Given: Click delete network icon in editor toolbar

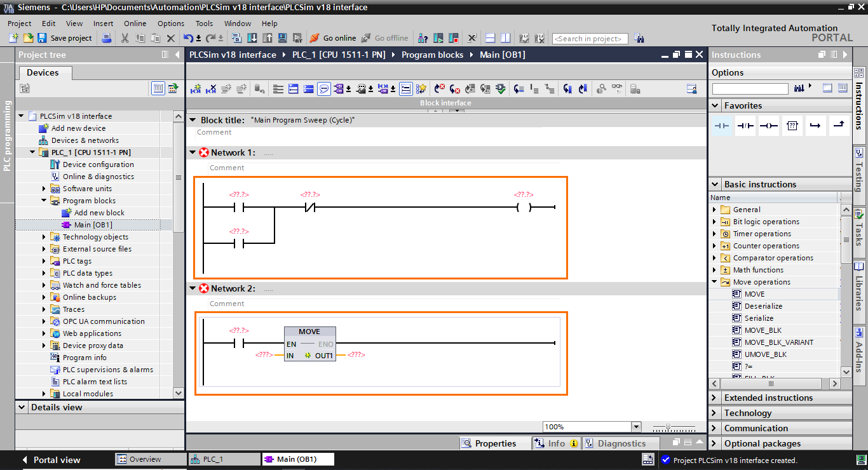Looking at the screenshot, I should [211, 89].
